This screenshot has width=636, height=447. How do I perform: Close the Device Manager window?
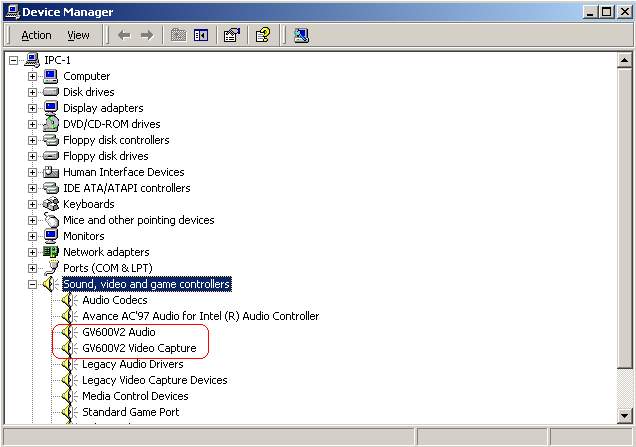[625, 12]
